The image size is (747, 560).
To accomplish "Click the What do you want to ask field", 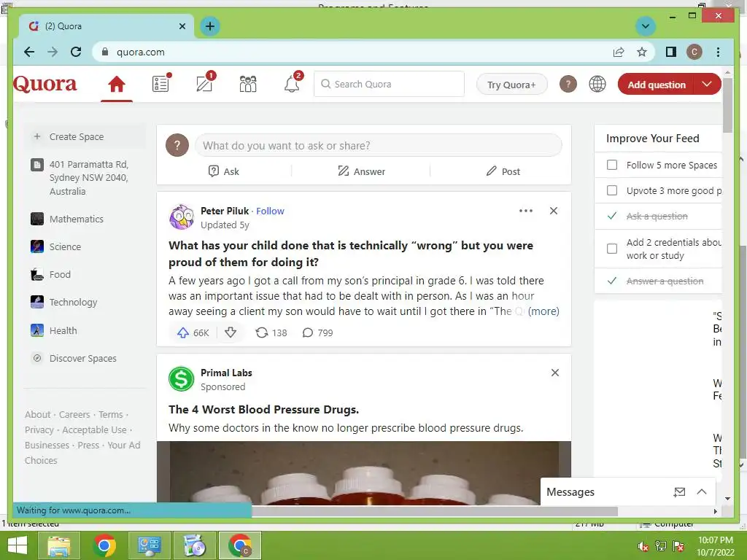I will pos(379,145).
